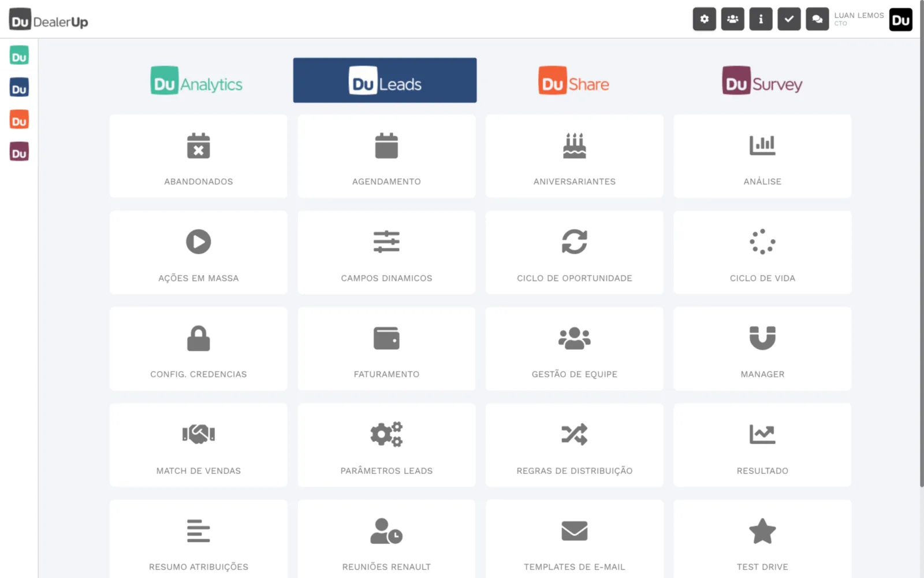Select the orange Du Share sidebar icon
The height and width of the screenshot is (578, 924).
pyautogui.click(x=19, y=120)
